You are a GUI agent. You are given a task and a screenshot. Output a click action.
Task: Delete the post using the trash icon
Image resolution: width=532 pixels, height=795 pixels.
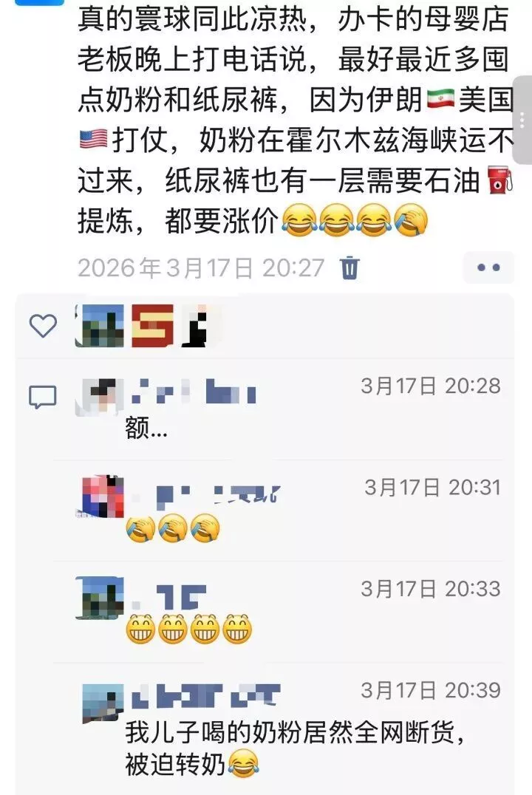(x=350, y=267)
